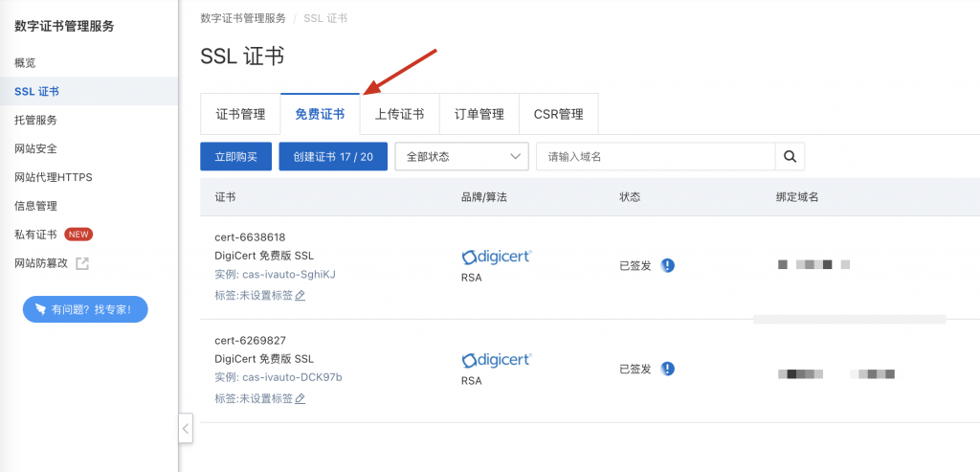Click the search magnifier icon
The height and width of the screenshot is (472, 980).
(790, 157)
